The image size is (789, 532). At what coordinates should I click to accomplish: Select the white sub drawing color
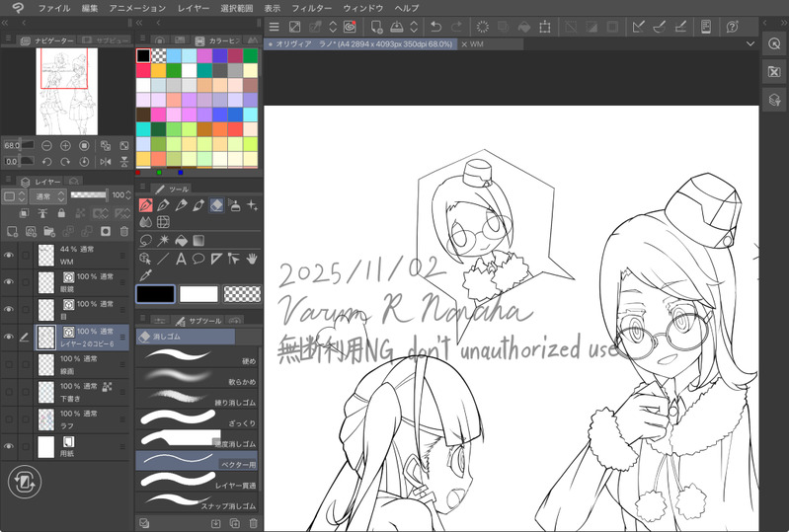pos(198,294)
